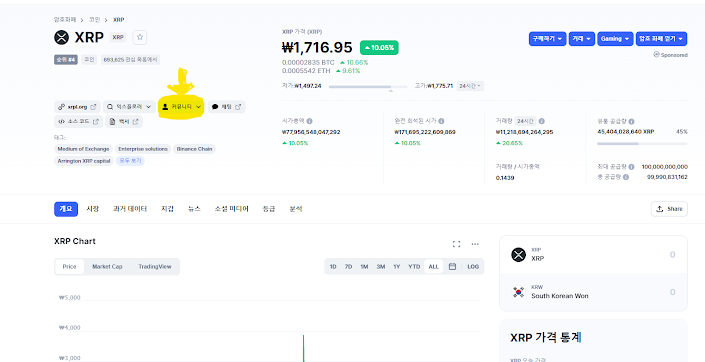Switch to the 분석 analysis tab
This screenshot has height=362, width=705.
[295, 209]
